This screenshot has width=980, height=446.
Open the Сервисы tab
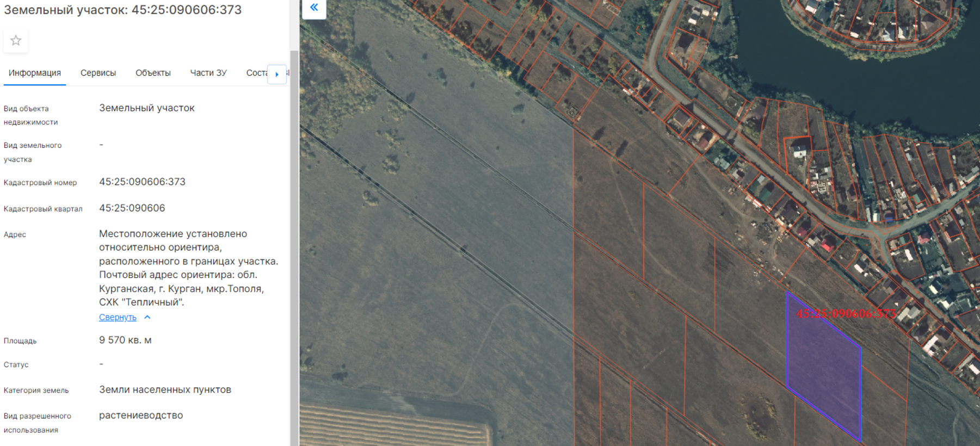pos(98,73)
